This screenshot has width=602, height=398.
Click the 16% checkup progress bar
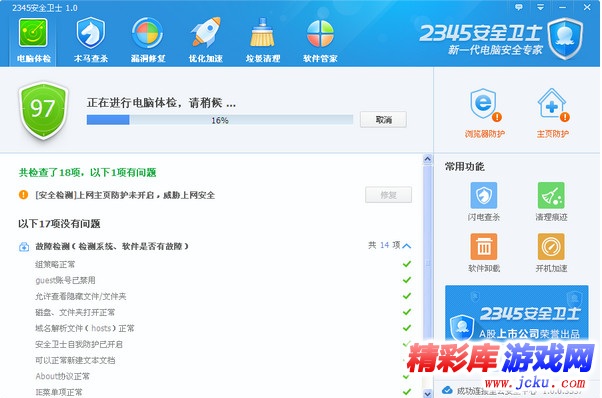pos(220,120)
